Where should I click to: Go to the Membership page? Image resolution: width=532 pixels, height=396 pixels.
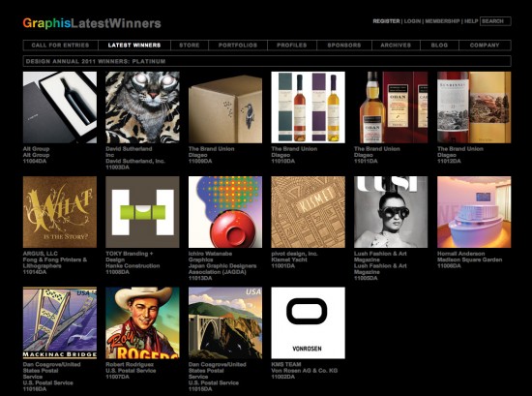click(442, 21)
